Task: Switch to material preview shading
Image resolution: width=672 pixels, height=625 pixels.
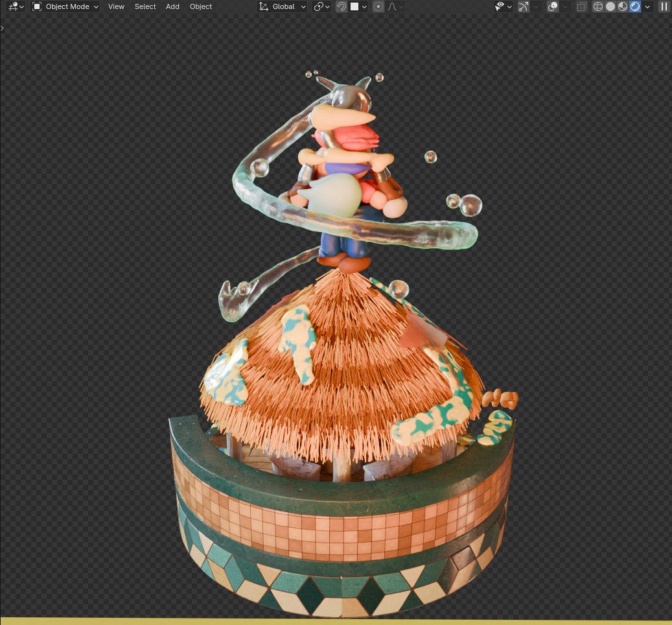Action: point(623,6)
